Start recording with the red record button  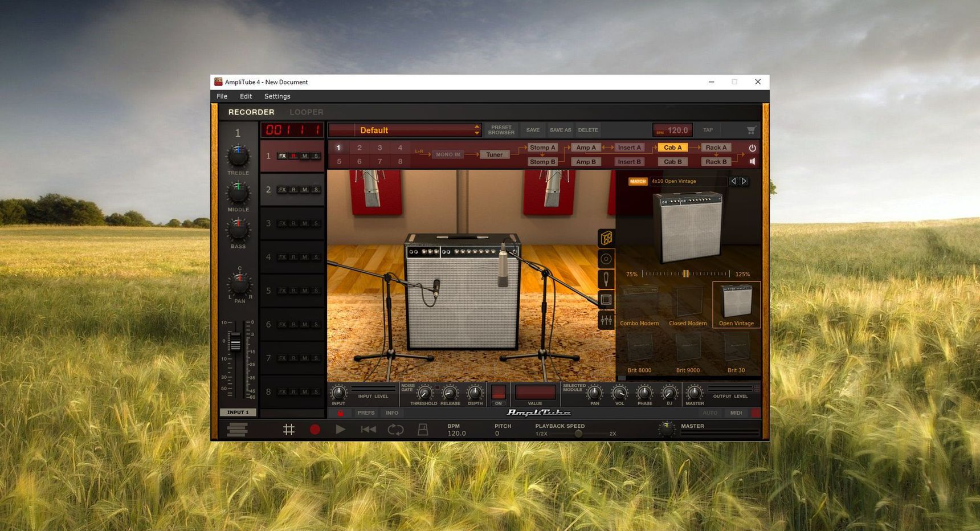point(315,430)
